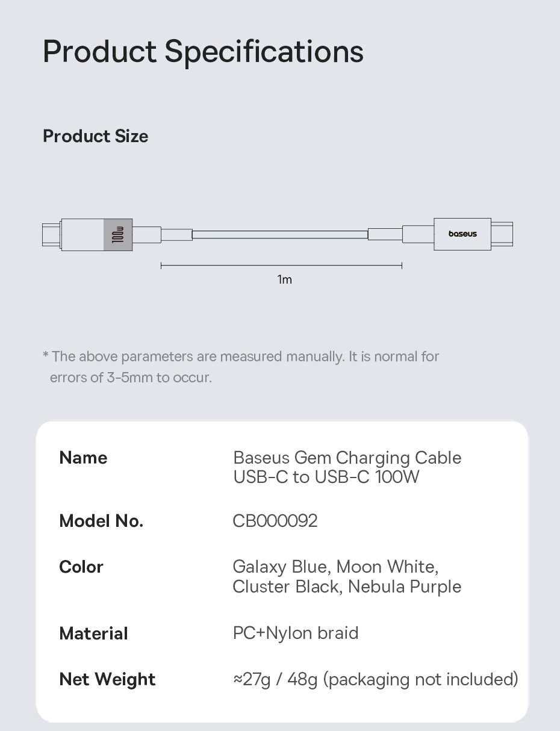The height and width of the screenshot is (731, 560).
Task: Click the PC+Nylon braid value
Action: tap(296, 633)
